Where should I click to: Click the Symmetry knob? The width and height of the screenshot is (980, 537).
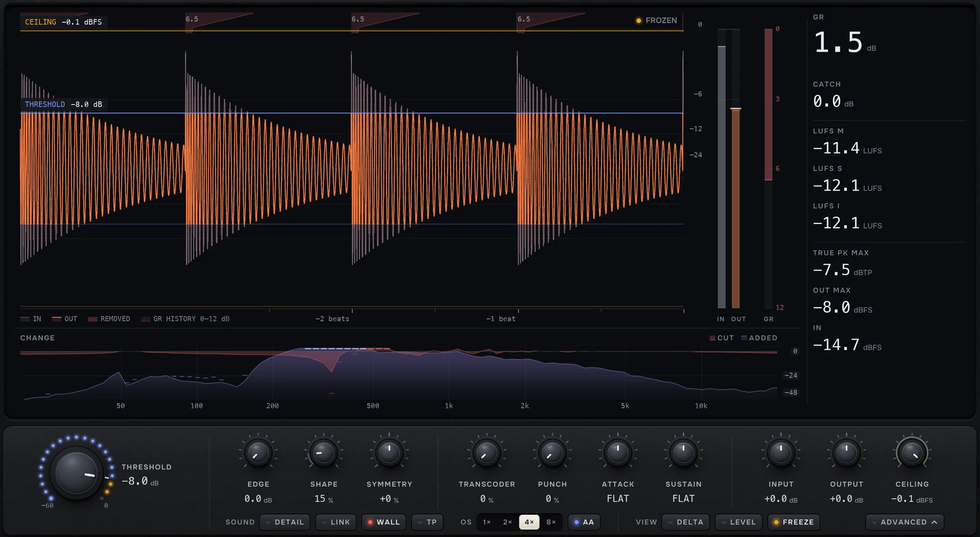click(389, 453)
